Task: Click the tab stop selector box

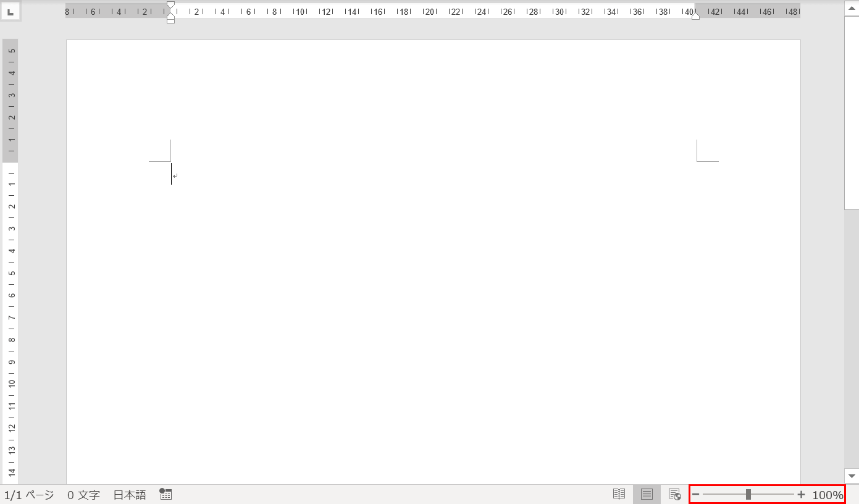Action: pyautogui.click(x=10, y=11)
